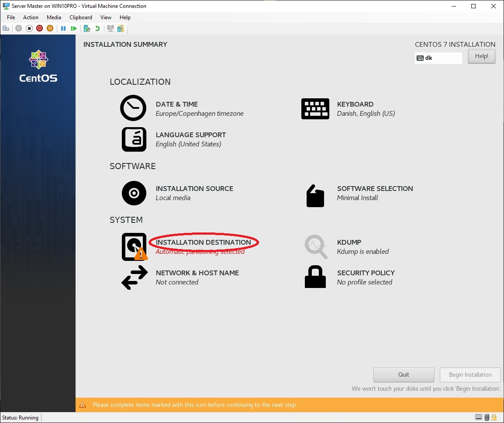
Task: Click the green Revert arrow icon
Action: (x=97, y=28)
